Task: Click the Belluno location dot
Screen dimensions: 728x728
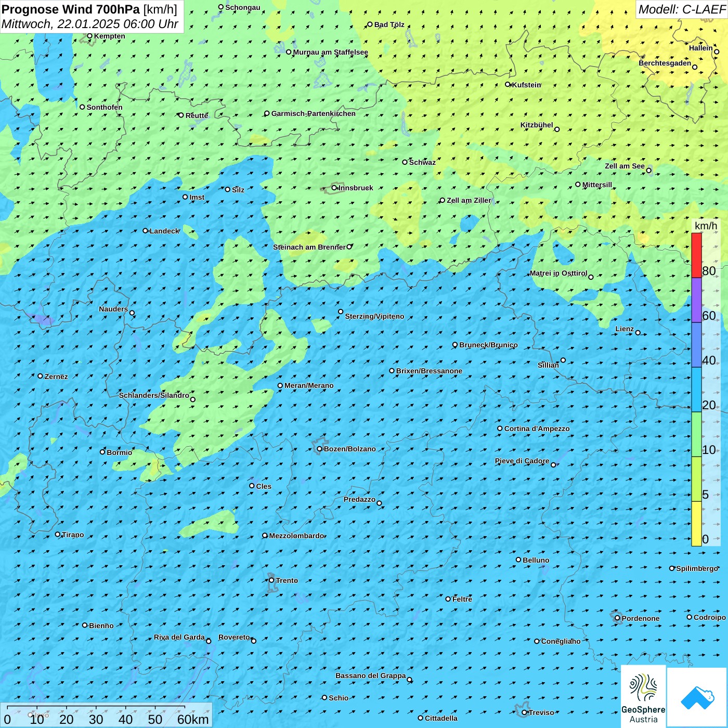Action: pyautogui.click(x=518, y=560)
